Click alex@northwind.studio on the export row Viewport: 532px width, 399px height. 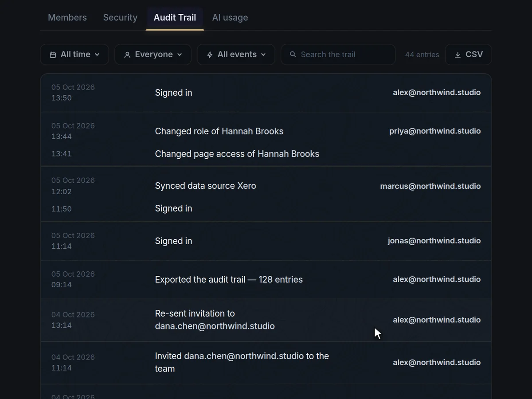[x=437, y=279]
